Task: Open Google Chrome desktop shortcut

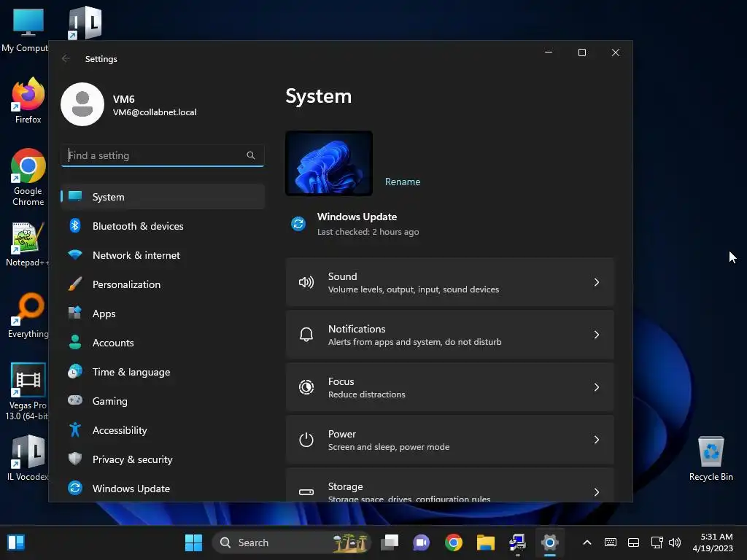Action: pyautogui.click(x=28, y=177)
